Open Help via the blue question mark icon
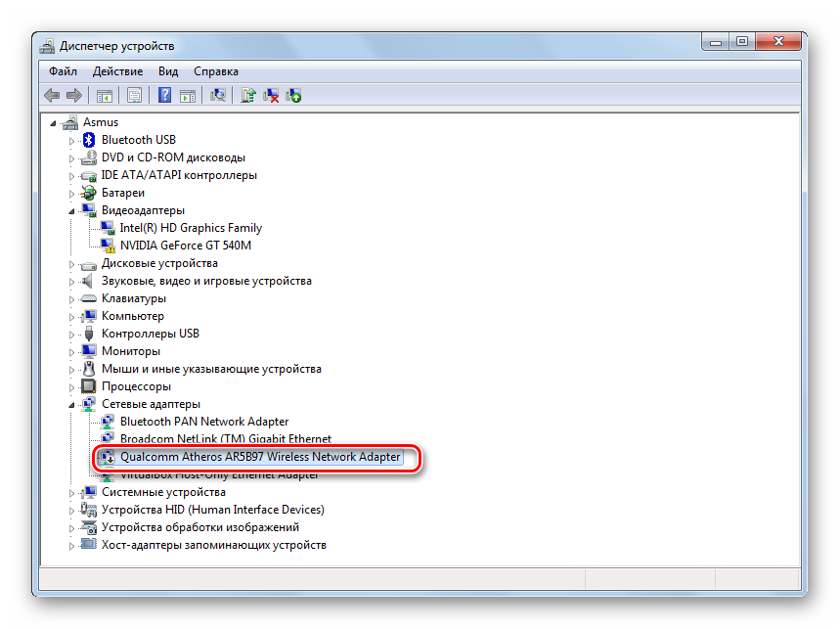 (164, 95)
